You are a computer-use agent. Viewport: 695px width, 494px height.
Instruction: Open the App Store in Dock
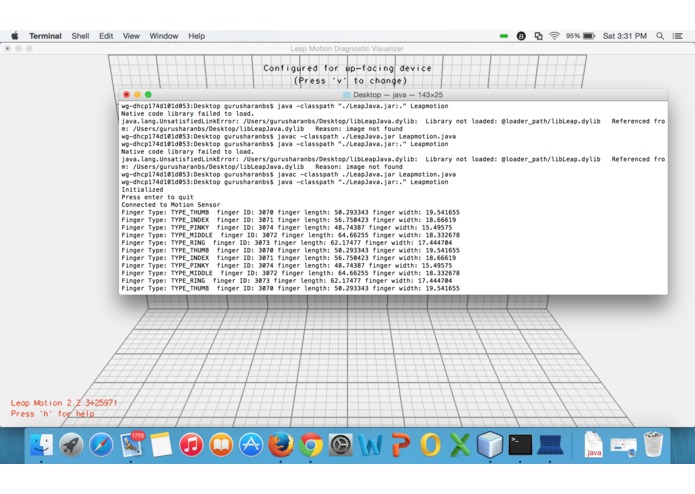pos(251,444)
